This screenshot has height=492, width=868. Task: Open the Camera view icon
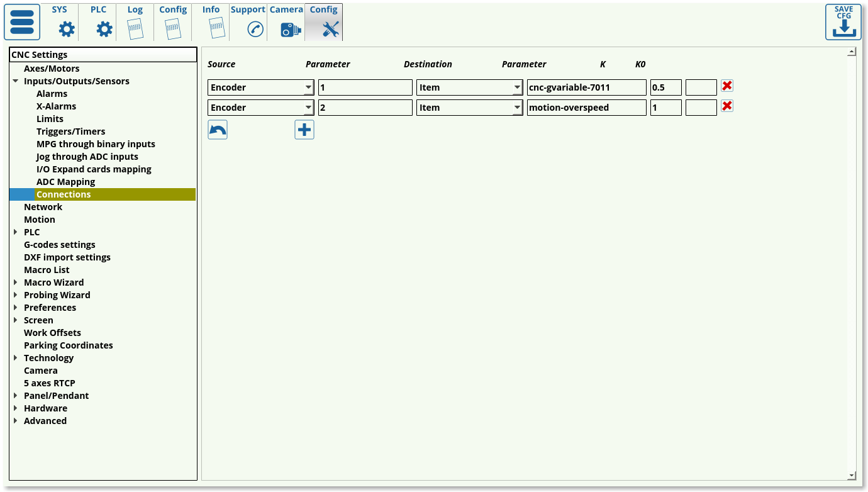[x=290, y=29]
